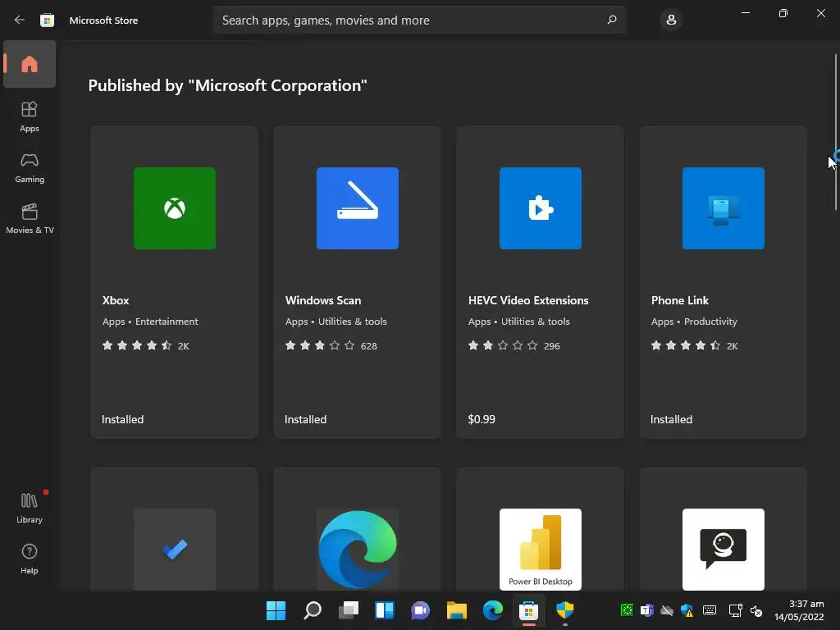Image resolution: width=840 pixels, height=630 pixels.
Task: Click the OneDrive cloud tray icon
Action: click(667, 609)
